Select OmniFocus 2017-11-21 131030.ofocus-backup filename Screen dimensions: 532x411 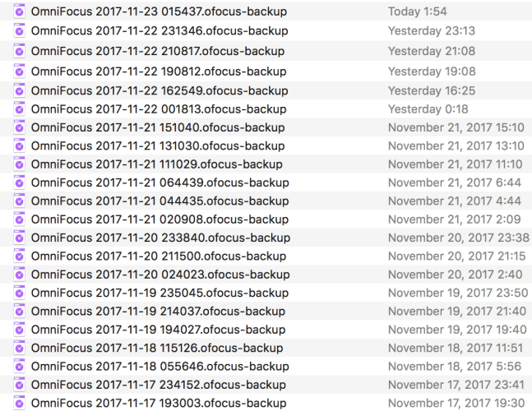(158, 145)
